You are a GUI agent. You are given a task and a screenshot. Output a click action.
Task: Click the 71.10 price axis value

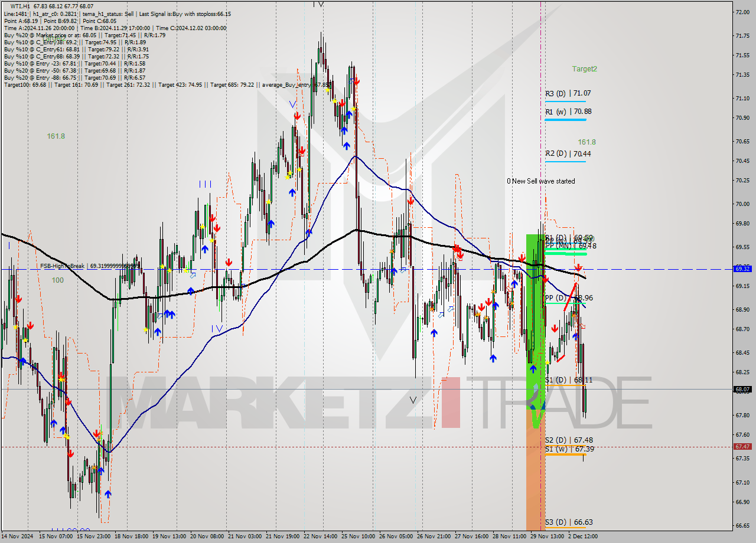[742, 99]
